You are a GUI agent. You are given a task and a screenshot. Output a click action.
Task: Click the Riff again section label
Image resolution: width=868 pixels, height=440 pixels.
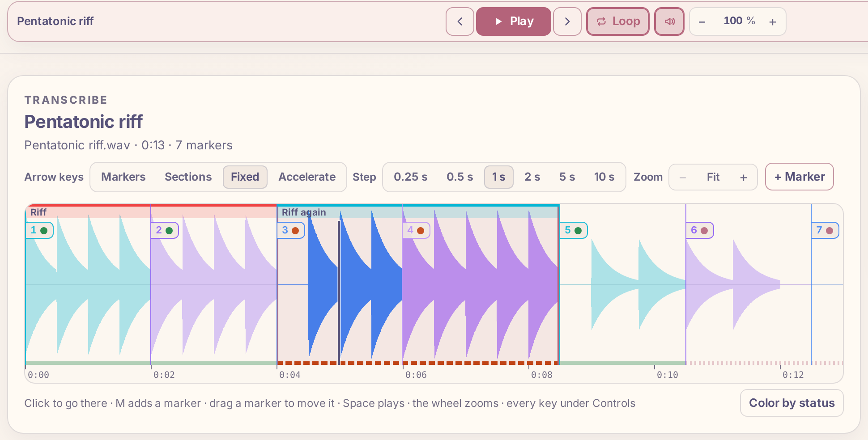pos(304,212)
